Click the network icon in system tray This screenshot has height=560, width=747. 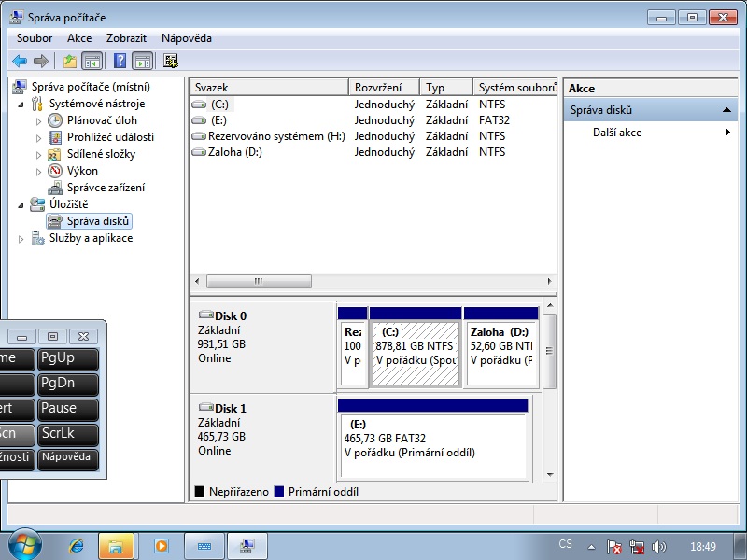coord(637,547)
